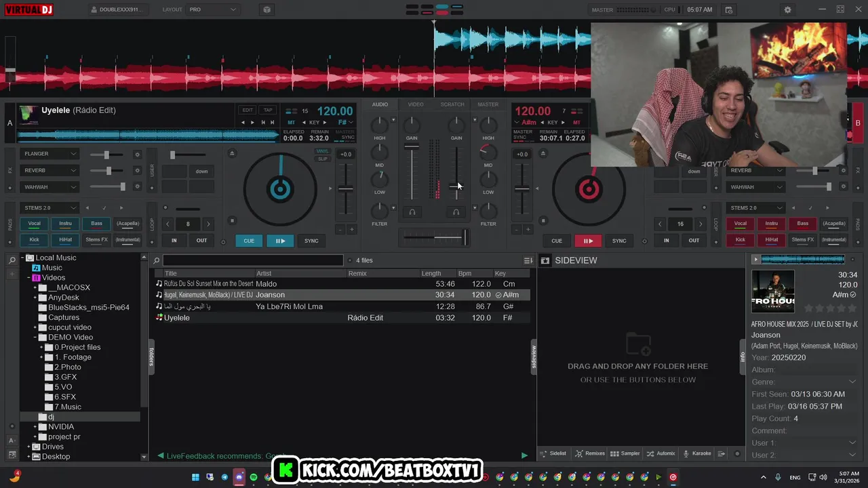Image resolution: width=868 pixels, height=488 pixels.
Task: Open the Karaoke panel
Action: (697, 453)
